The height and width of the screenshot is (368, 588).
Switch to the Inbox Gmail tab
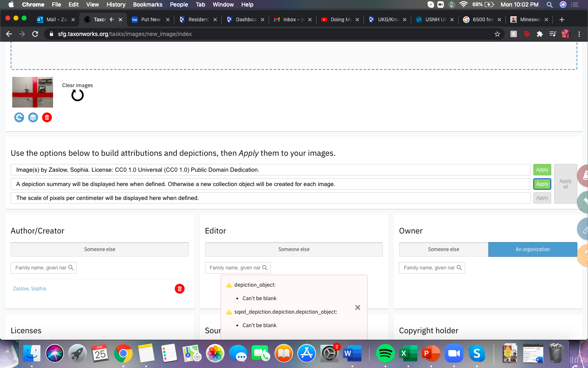pyautogui.click(x=293, y=20)
